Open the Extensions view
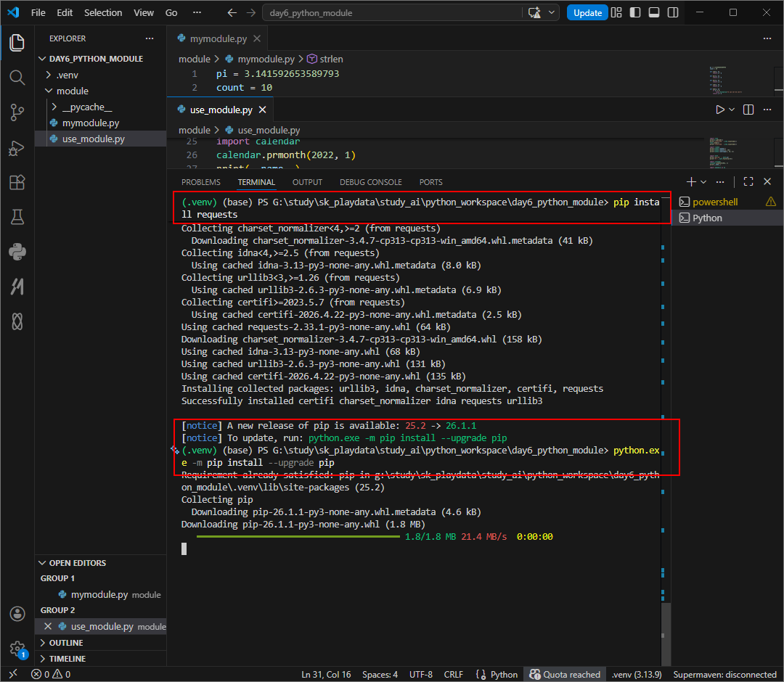 (17, 182)
